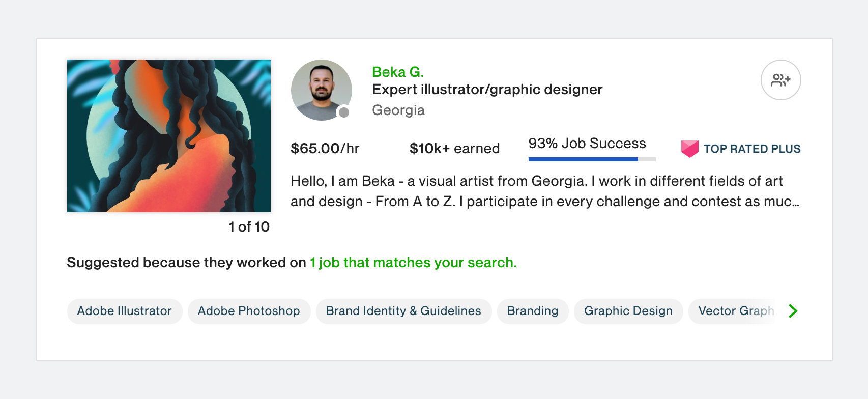
Task: Click the green chevron next to skill tags
Action: [792, 311]
